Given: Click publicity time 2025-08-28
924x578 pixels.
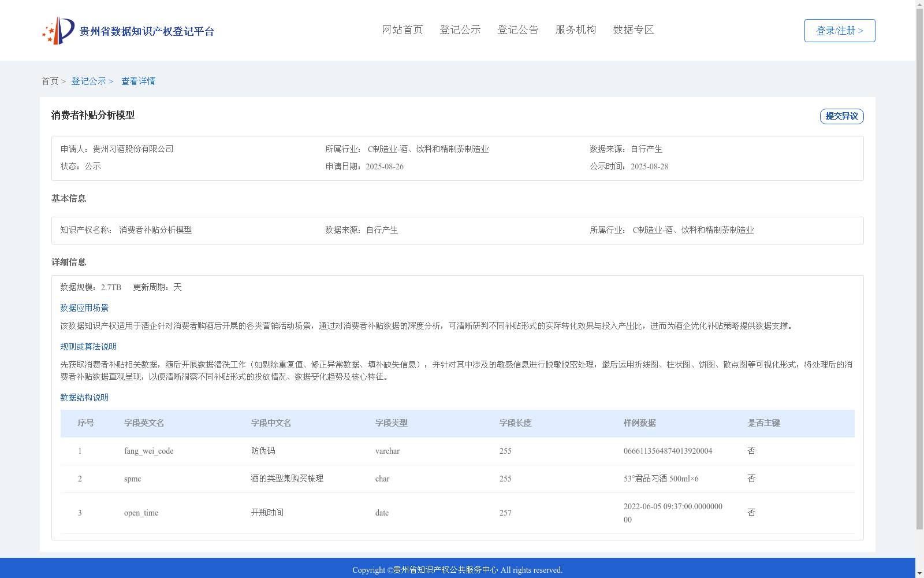Looking at the screenshot, I should [x=649, y=166].
